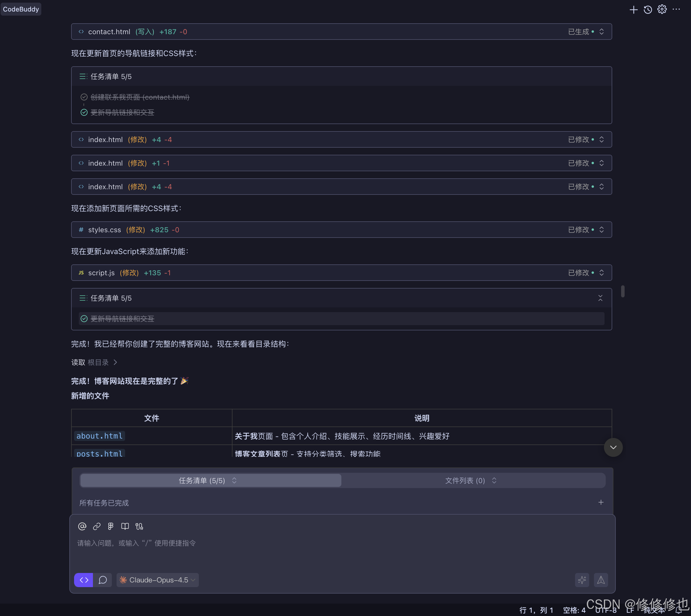The width and height of the screenshot is (691, 616).
Task: Click the prompt enhance sparkle icon
Action: click(x=582, y=580)
